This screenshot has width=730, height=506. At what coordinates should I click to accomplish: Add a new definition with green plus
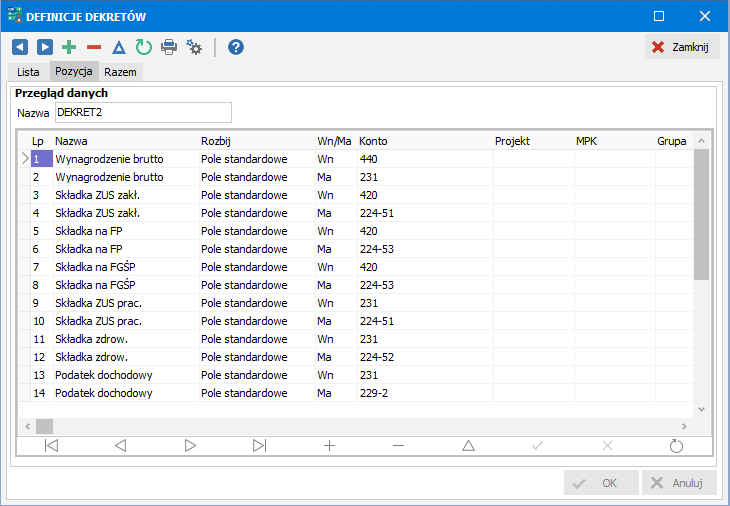coord(69,47)
